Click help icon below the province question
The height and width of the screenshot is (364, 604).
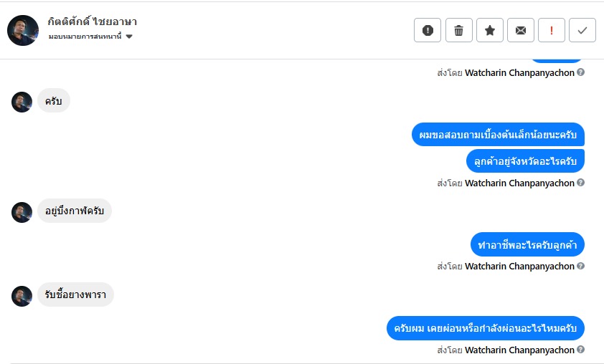581,183
